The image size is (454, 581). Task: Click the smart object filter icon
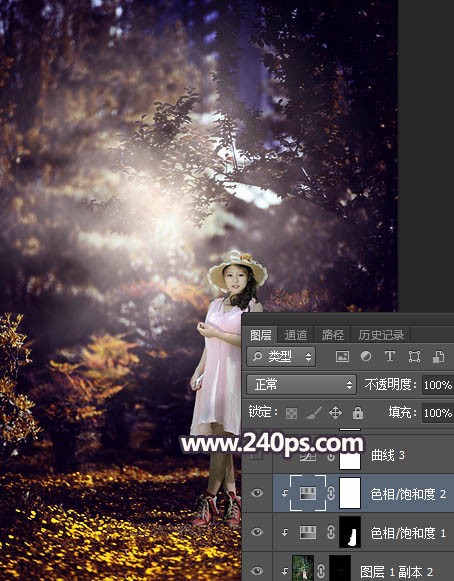point(438,356)
